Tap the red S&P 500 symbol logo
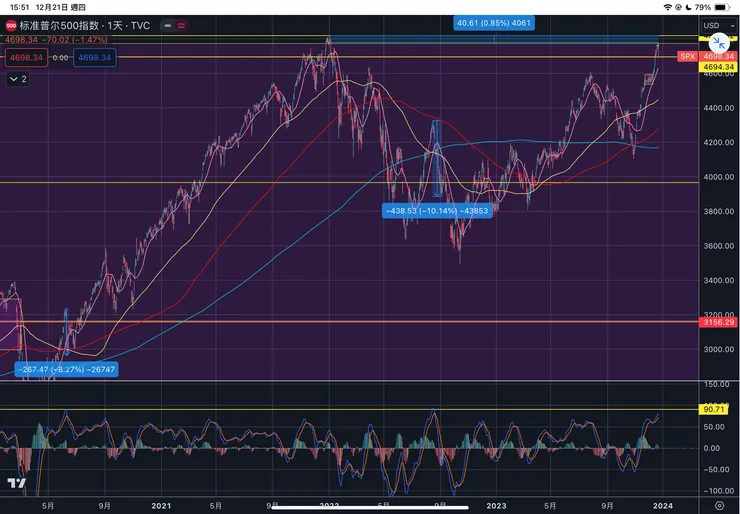 coord(11,25)
